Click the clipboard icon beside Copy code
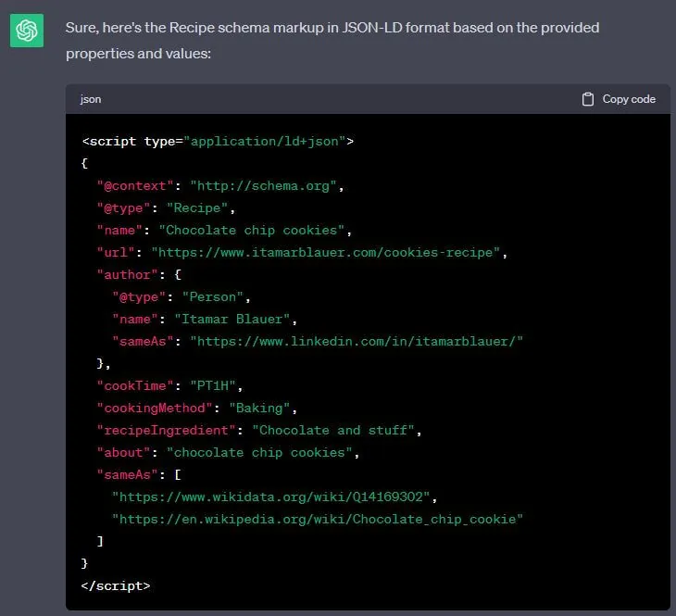Screen dimensions: 676x616 pos(588,99)
